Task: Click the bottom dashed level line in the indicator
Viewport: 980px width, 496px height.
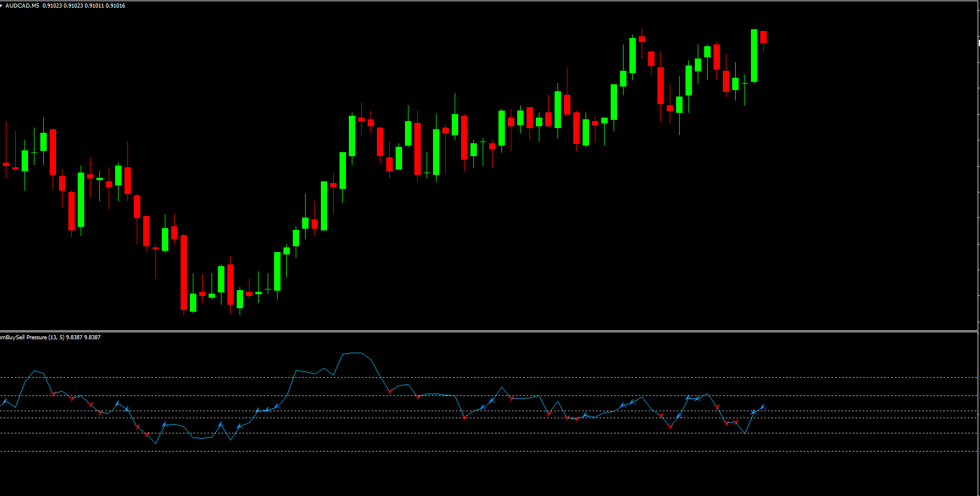Action: [468, 451]
